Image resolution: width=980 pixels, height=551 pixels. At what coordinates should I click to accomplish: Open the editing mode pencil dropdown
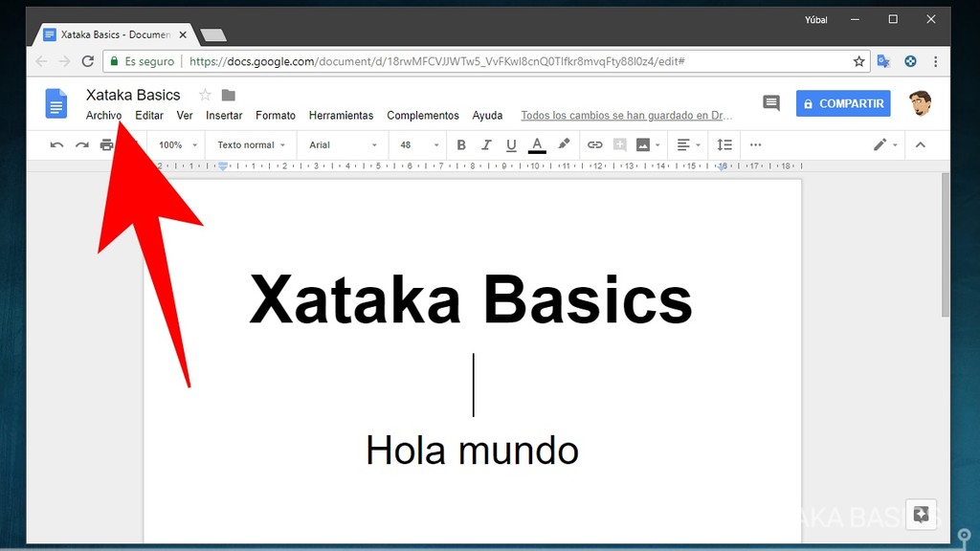[x=885, y=145]
